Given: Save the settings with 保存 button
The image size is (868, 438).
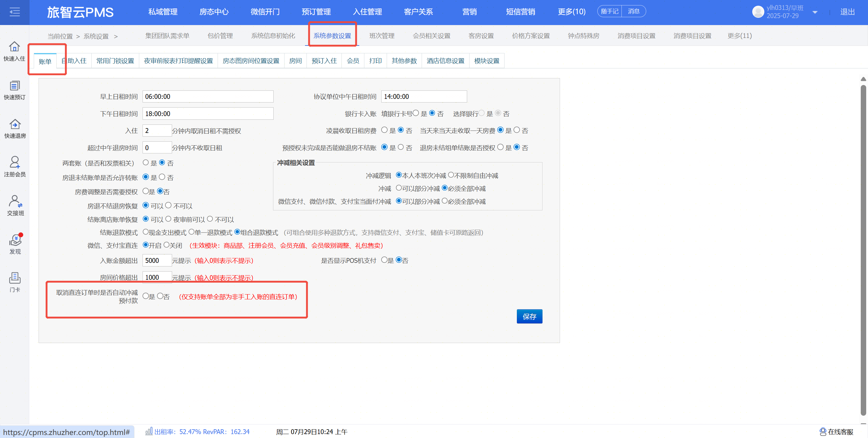Looking at the screenshot, I should (x=529, y=317).
